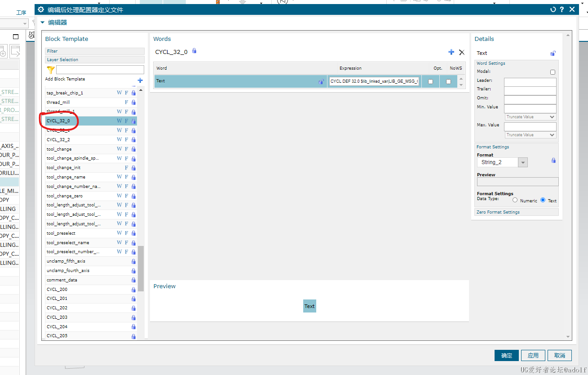Click the blue plus icon in Words panel
The height and width of the screenshot is (375, 588).
click(451, 52)
